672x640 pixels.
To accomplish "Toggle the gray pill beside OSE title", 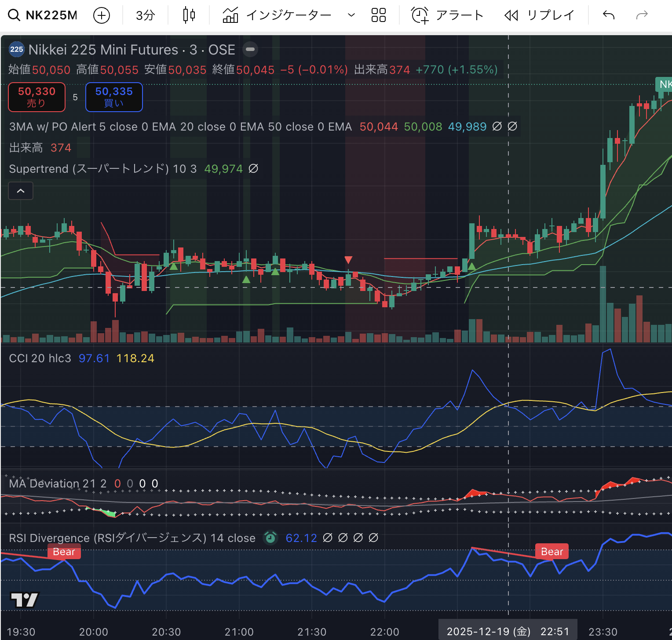I will tap(250, 49).
